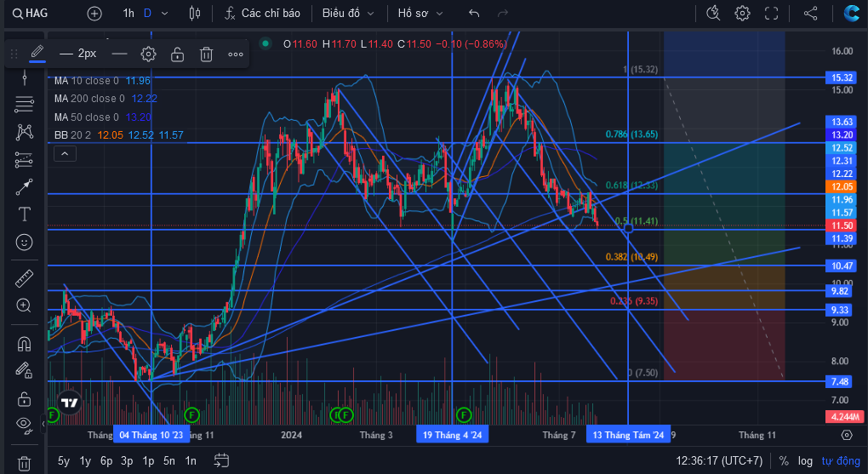Open drawing settings gear in floating toolbar
This screenshot has height=474, width=868.
[x=148, y=54]
